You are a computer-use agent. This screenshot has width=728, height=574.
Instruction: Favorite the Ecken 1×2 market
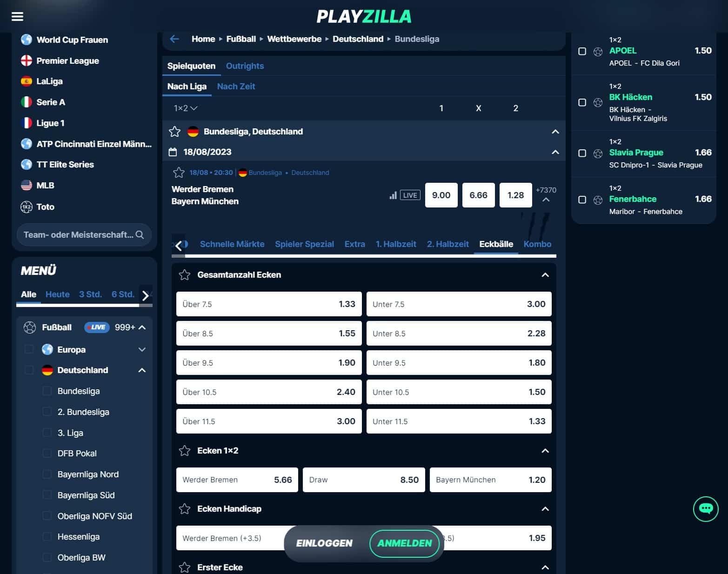coord(185,451)
